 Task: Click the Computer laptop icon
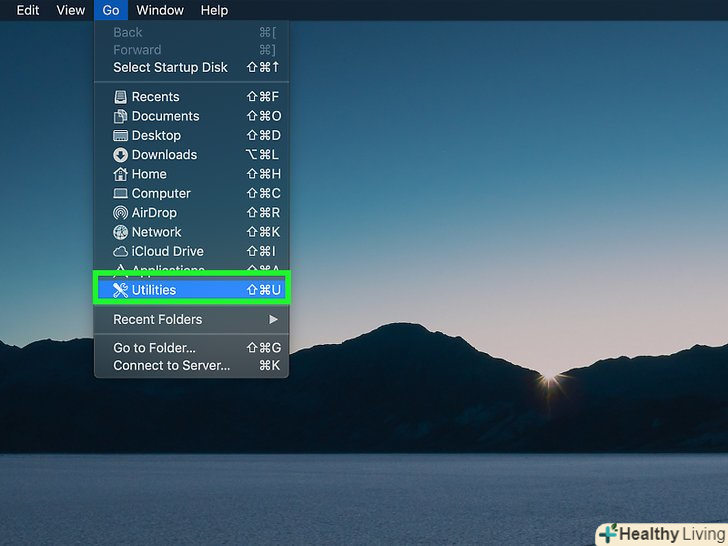pos(120,193)
